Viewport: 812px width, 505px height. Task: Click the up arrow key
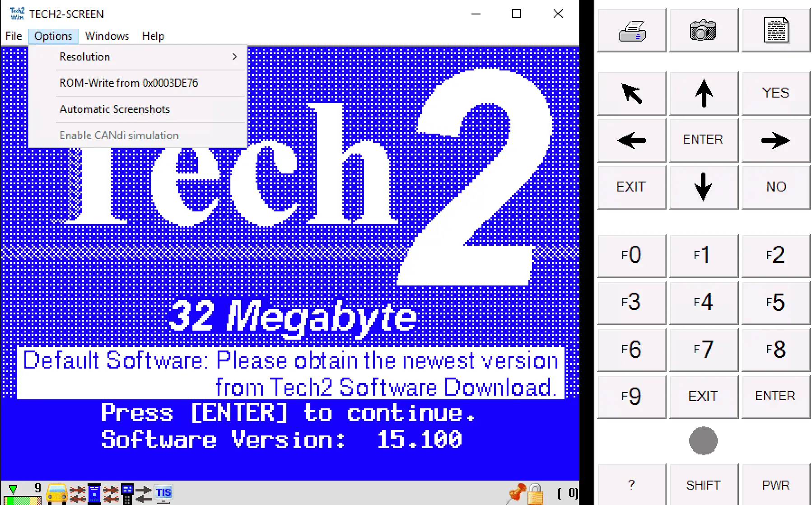point(703,93)
